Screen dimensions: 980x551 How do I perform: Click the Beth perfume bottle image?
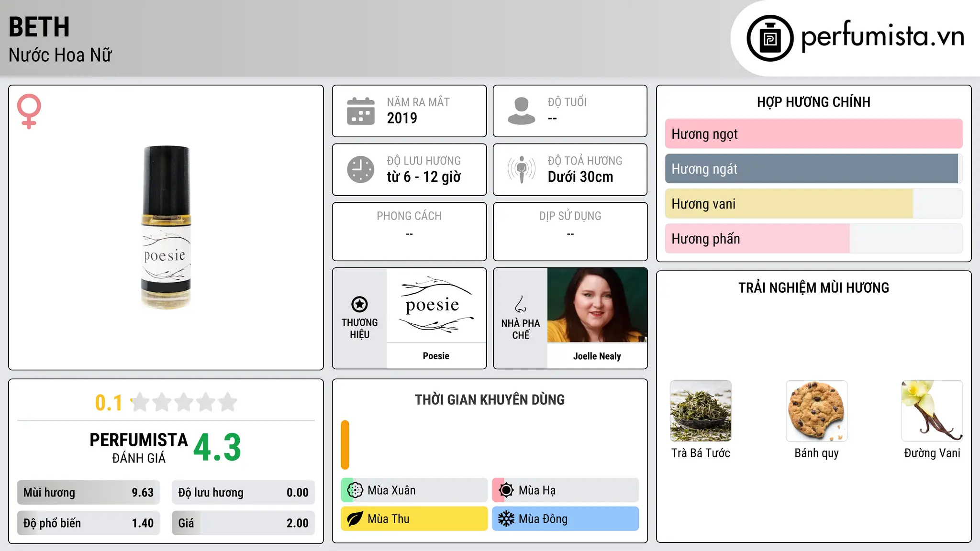tap(166, 227)
